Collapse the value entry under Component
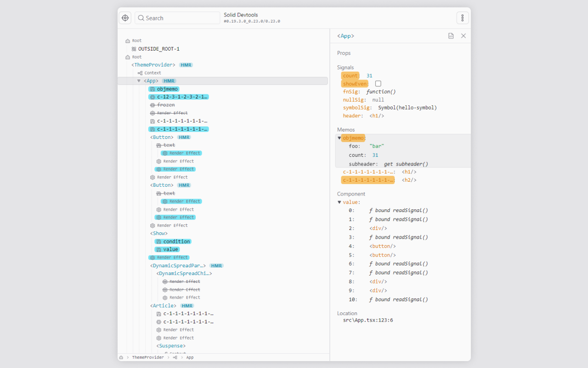This screenshot has width=588, height=368. 339,201
